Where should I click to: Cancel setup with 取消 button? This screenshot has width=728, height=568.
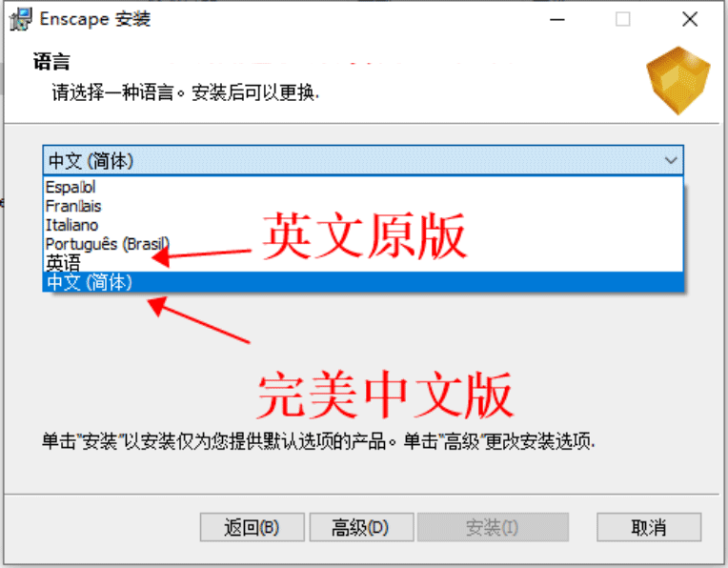click(649, 527)
